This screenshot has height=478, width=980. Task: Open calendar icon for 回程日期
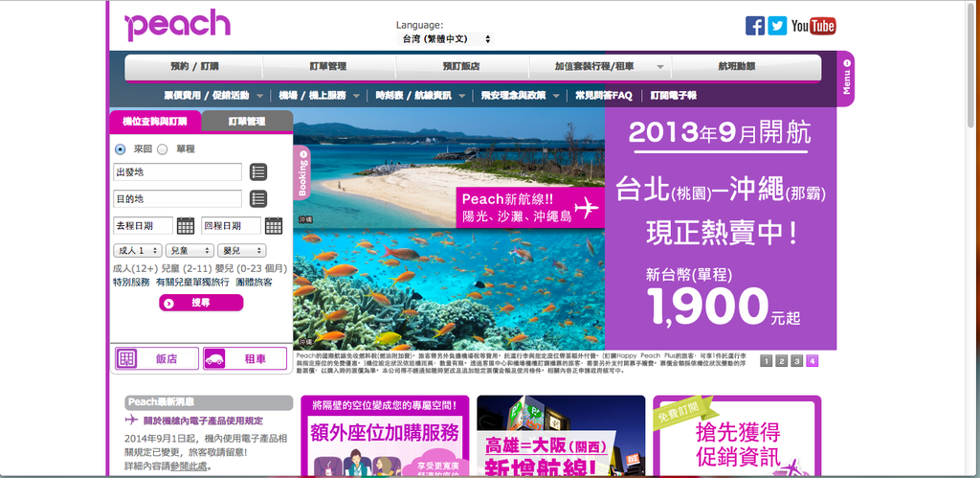pyautogui.click(x=274, y=226)
